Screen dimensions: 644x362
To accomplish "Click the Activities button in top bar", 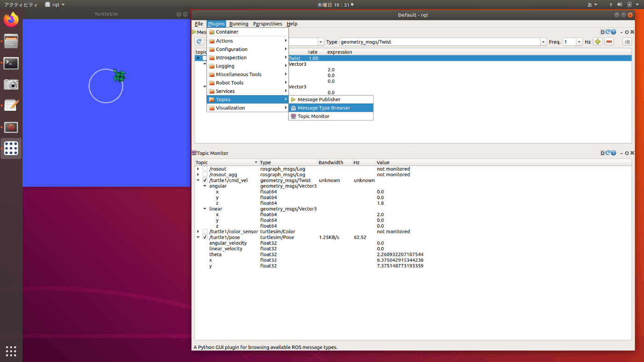I will (x=21, y=5).
